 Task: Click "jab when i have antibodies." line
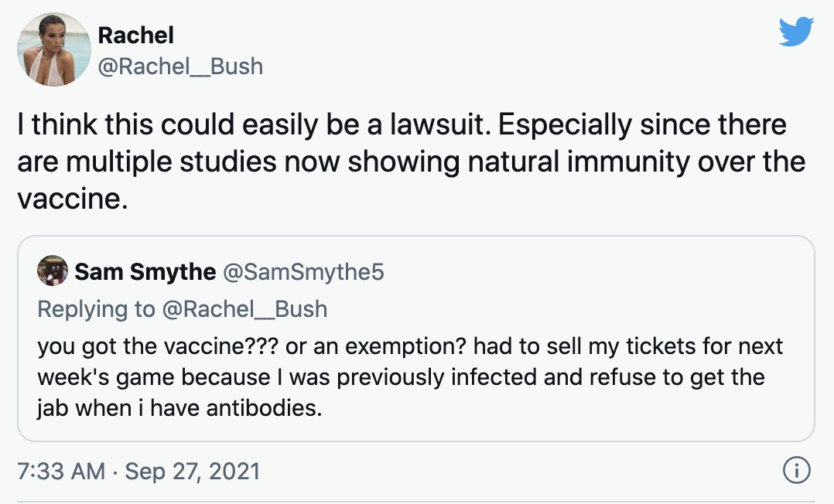coord(179,407)
